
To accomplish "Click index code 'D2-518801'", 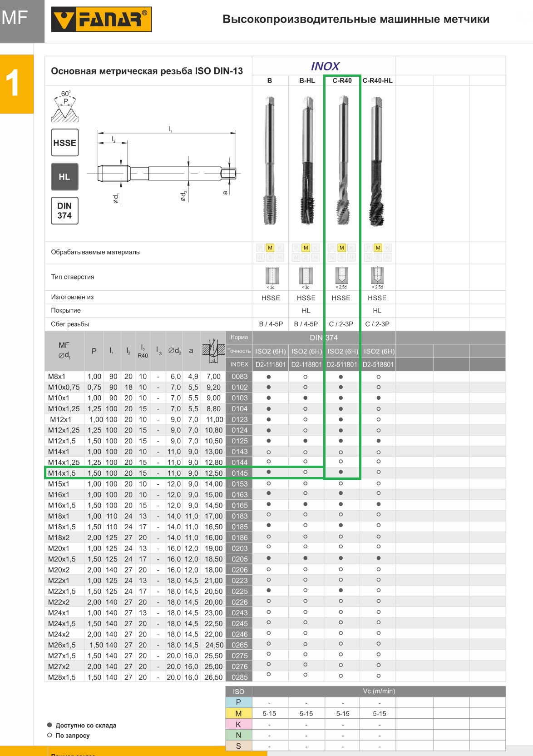I will point(378,364).
